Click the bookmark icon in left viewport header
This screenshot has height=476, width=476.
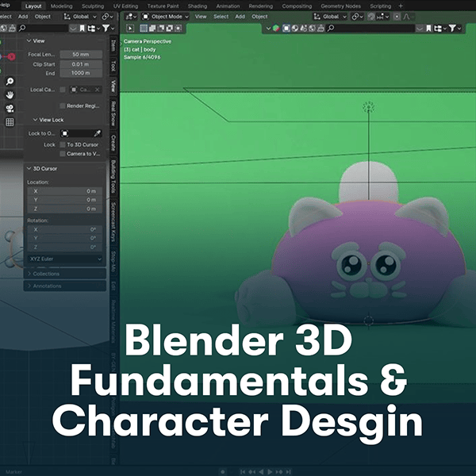(x=82, y=29)
